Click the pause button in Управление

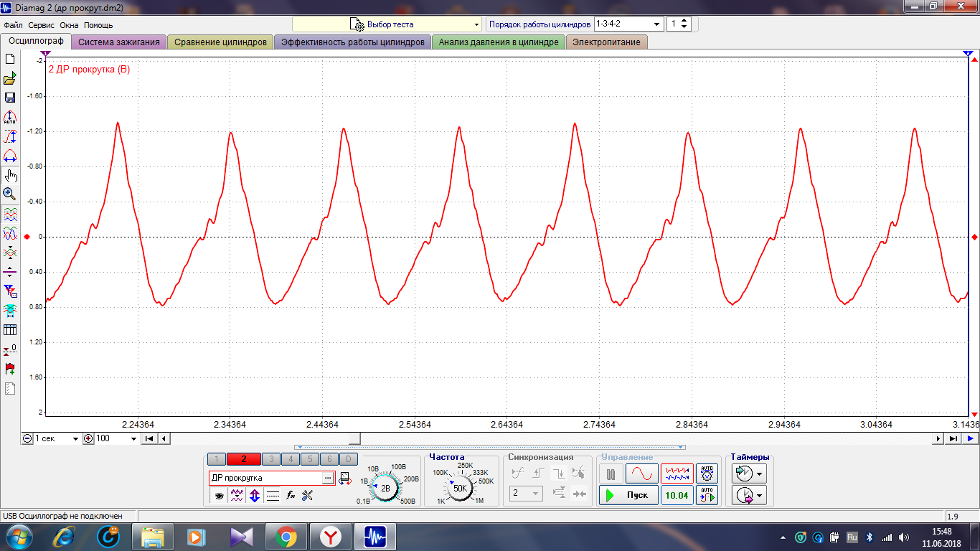pyautogui.click(x=611, y=474)
